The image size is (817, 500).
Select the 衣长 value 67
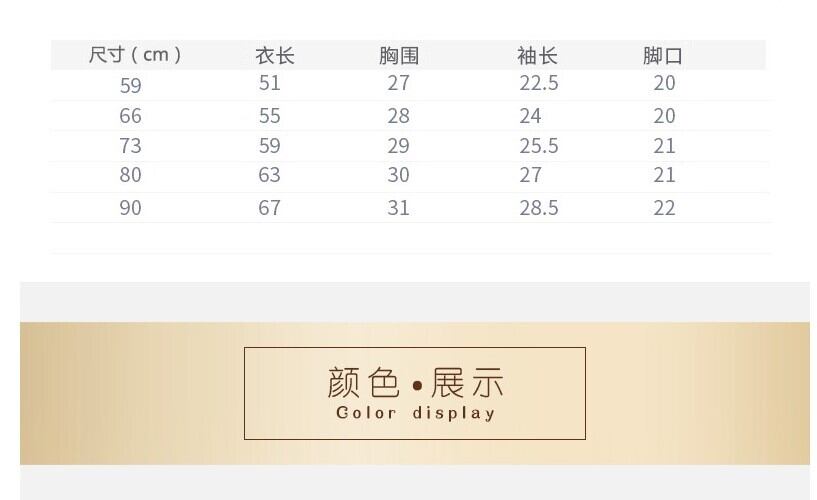pos(270,208)
